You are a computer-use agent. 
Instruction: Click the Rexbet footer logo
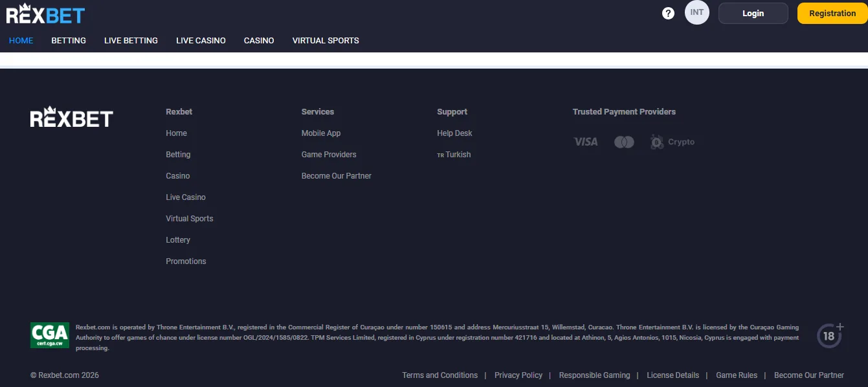[x=72, y=116]
